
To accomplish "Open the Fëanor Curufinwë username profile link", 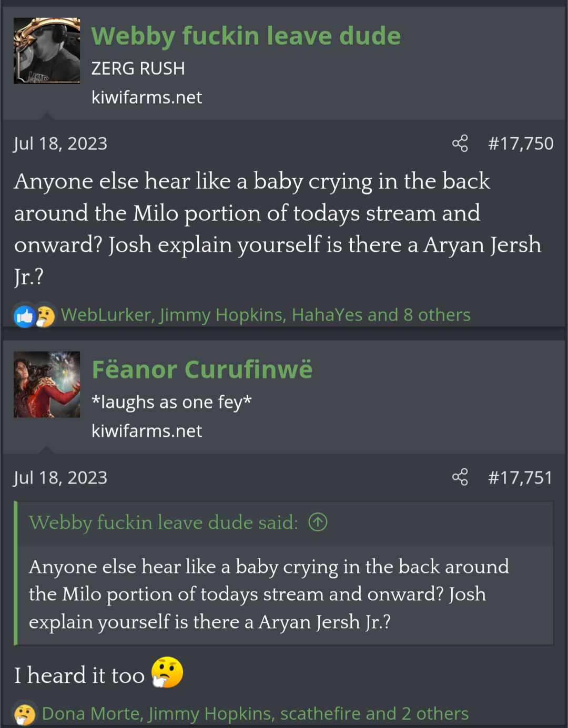I will pos(202,370).
